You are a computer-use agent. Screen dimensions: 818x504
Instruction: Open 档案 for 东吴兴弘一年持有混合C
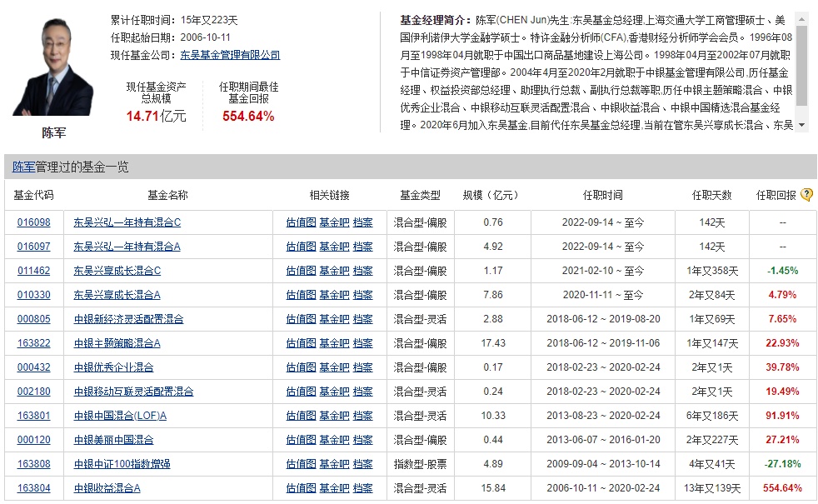pos(362,222)
